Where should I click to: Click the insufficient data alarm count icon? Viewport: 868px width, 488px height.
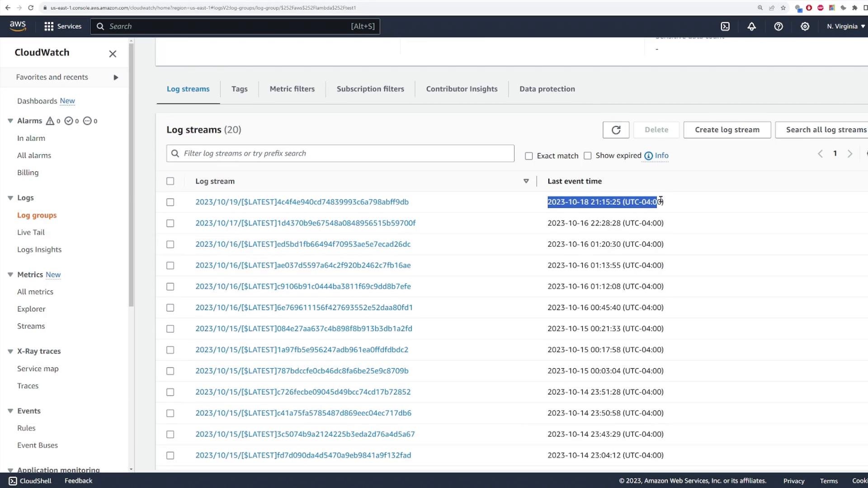coord(87,121)
